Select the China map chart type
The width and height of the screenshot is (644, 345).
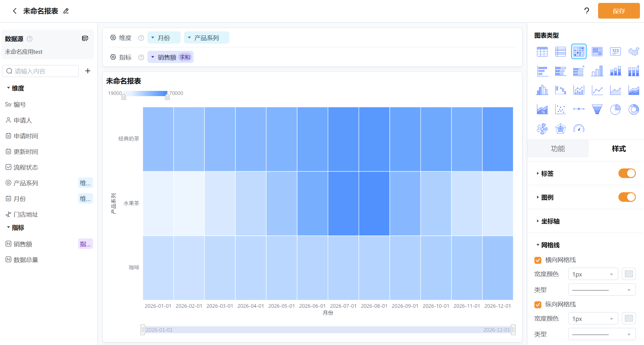634,52
